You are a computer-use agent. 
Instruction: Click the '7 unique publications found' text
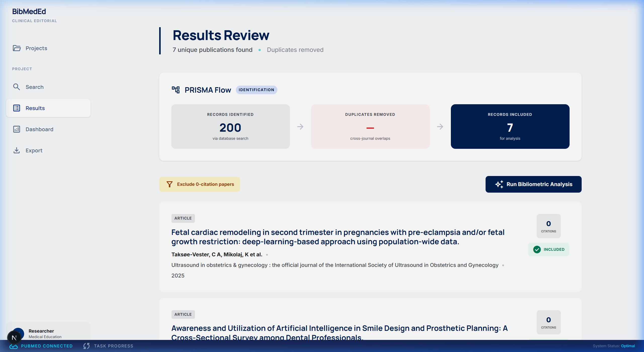click(x=212, y=50)
